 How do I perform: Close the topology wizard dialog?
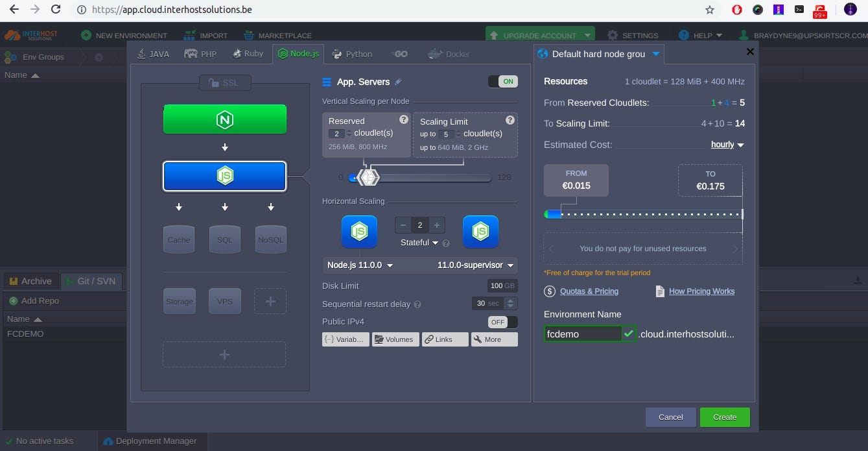750,52
